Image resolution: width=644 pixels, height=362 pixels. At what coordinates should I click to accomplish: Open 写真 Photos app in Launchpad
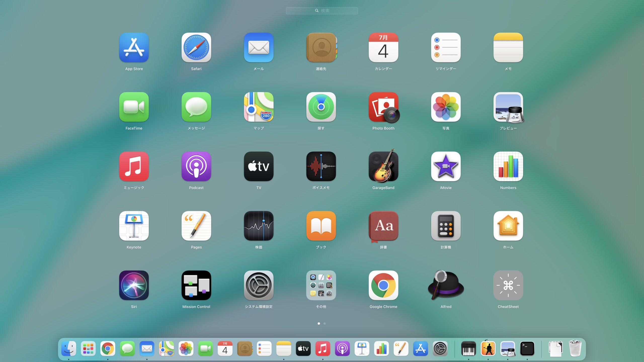[x=446, y=107]
